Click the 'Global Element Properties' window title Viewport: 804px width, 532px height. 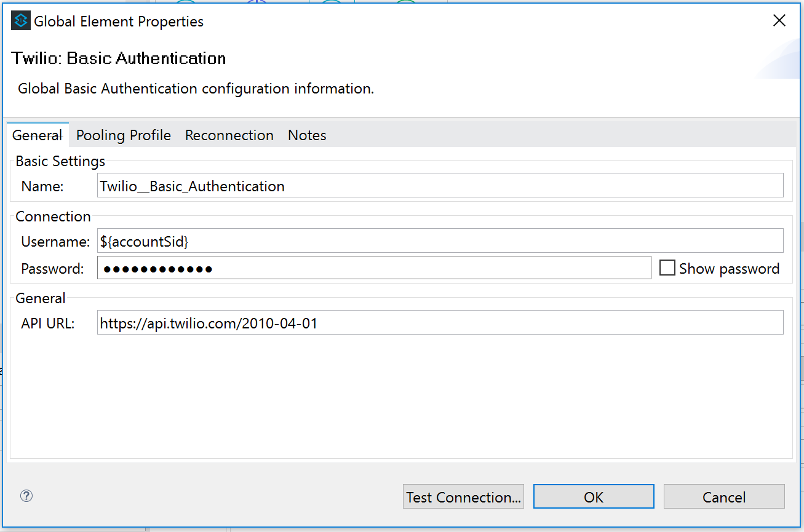pyautogui.click(x=119, y=22)
